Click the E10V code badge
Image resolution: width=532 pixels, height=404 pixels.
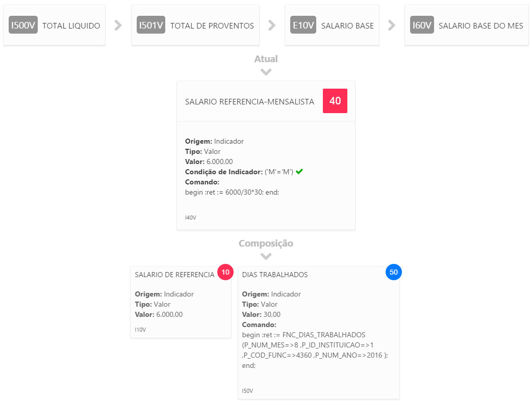tap(303, 25)
